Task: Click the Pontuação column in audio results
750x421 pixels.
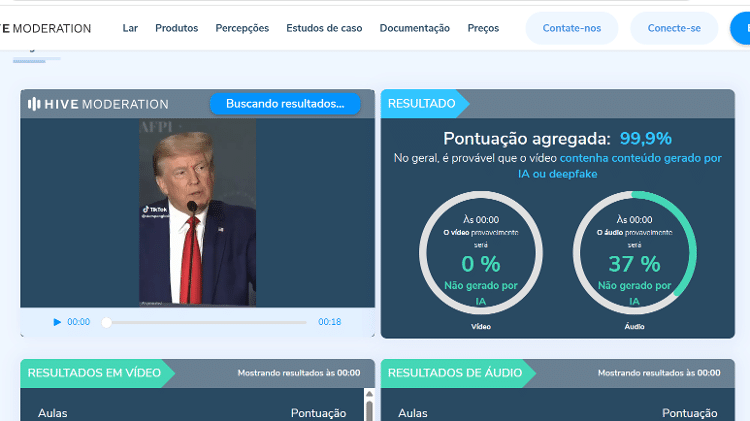Action: tap(689, 413)
